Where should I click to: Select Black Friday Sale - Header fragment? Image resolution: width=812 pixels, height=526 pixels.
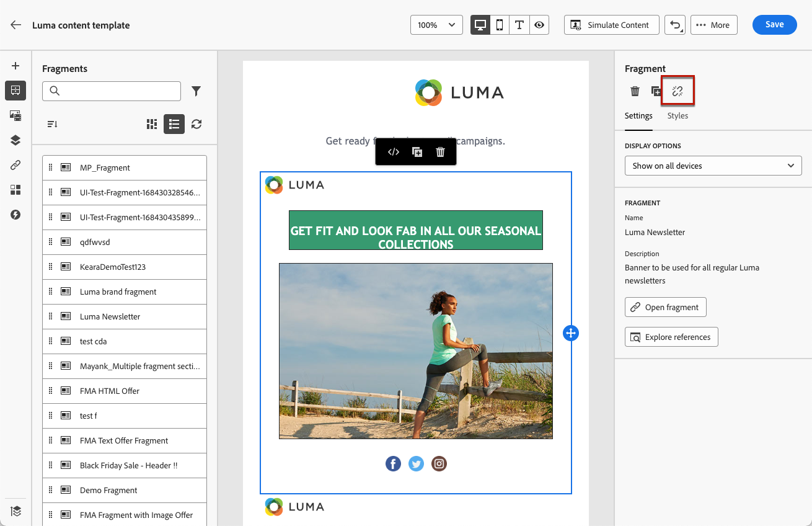pos(125,465)
